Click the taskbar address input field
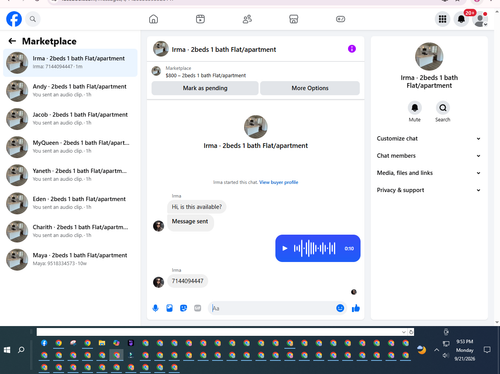The height and width of the screenshot is (374, 500). (219, 332)
